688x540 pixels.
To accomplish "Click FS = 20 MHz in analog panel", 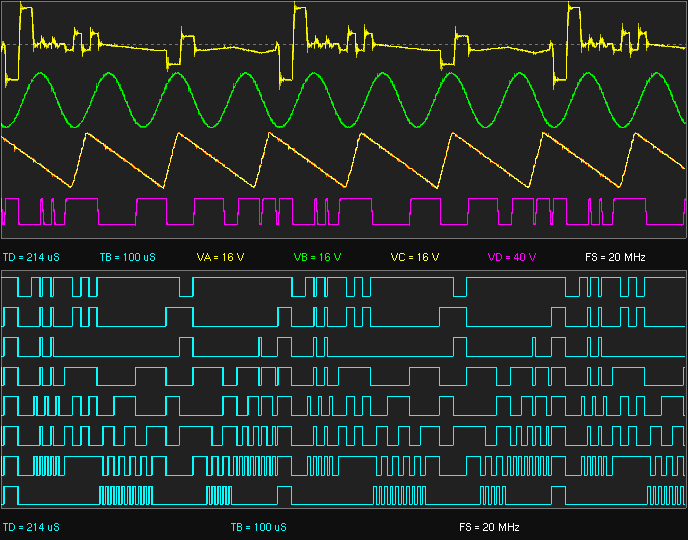I will pos(615,257).
